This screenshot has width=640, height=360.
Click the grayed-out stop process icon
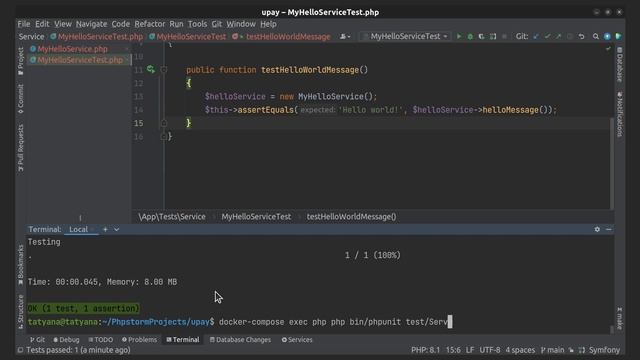point(504,36)
